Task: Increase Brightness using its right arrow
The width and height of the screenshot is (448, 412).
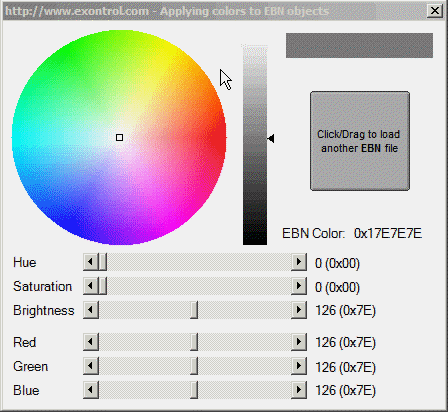Action: [x=299, y=310]
